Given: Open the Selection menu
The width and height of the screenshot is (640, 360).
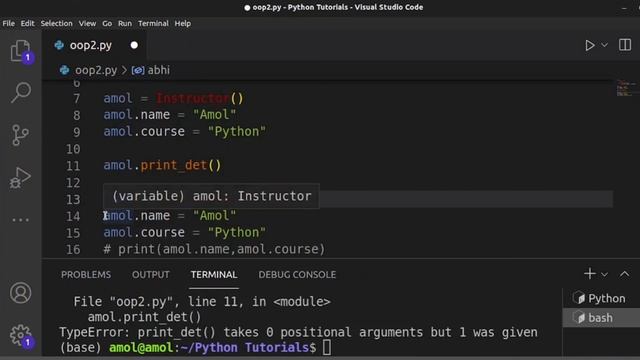Looking at the screenshot, I should coord(56,23).
